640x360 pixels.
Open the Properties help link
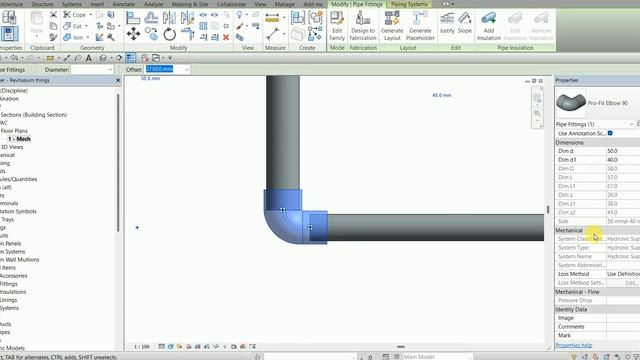click(573, 345)
